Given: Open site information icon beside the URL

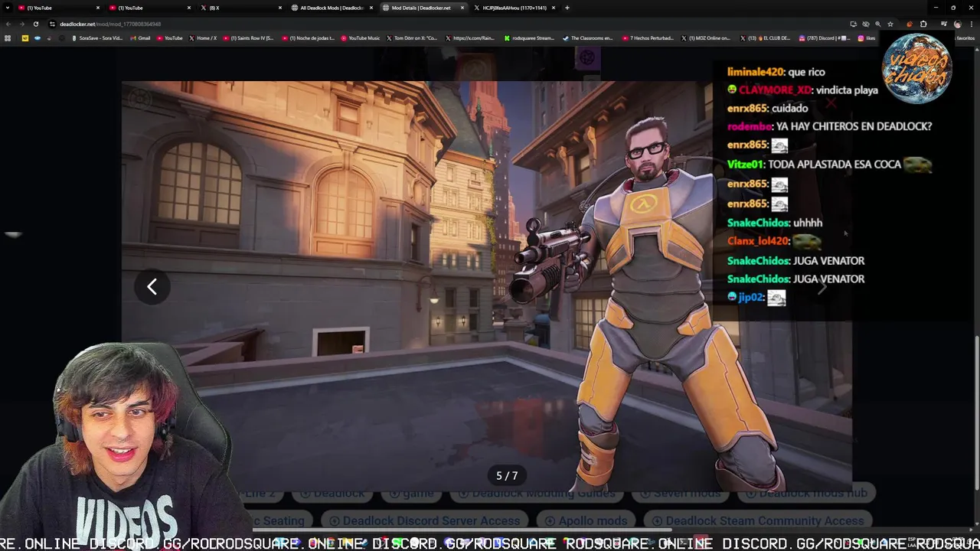Looking at the screenshot, I should [x=52, y=24].
